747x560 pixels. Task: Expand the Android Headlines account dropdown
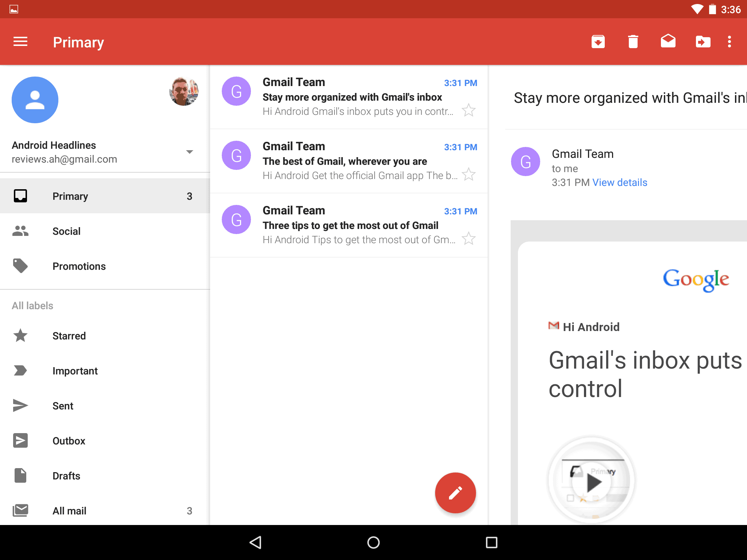click(x=189, y=152)
